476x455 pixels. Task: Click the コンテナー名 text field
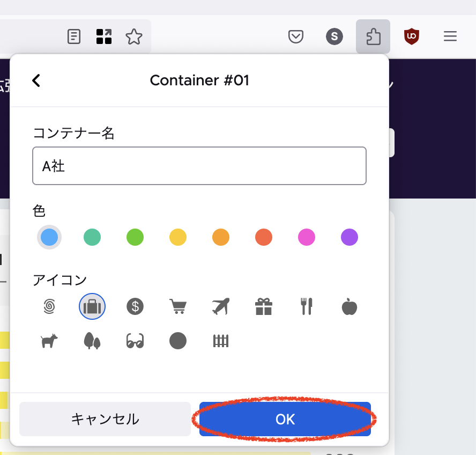(199, 166)
